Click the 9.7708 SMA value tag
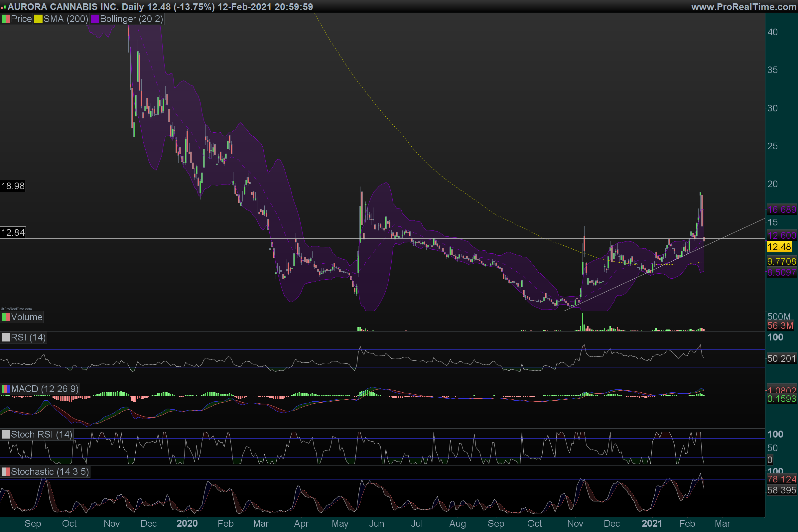The height and width of the screenshot is (532, 798). tap(781, 261)
